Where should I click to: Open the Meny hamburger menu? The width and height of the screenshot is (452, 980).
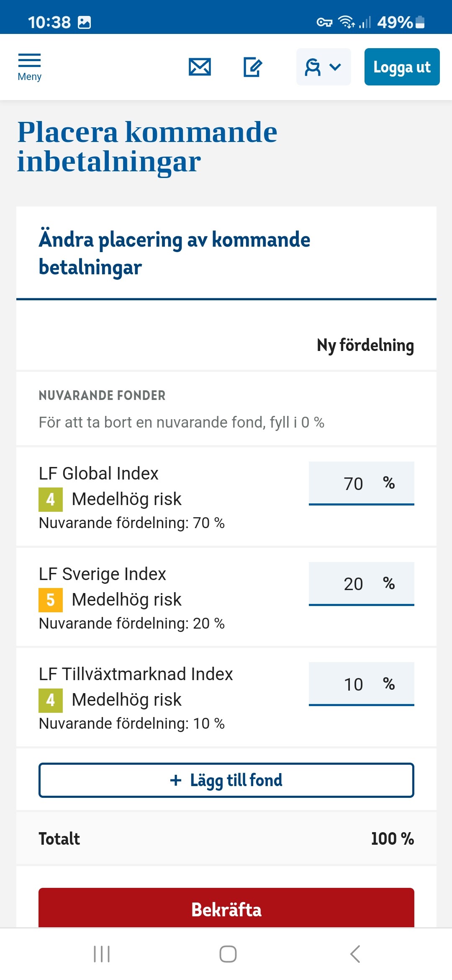click(29, 67)
